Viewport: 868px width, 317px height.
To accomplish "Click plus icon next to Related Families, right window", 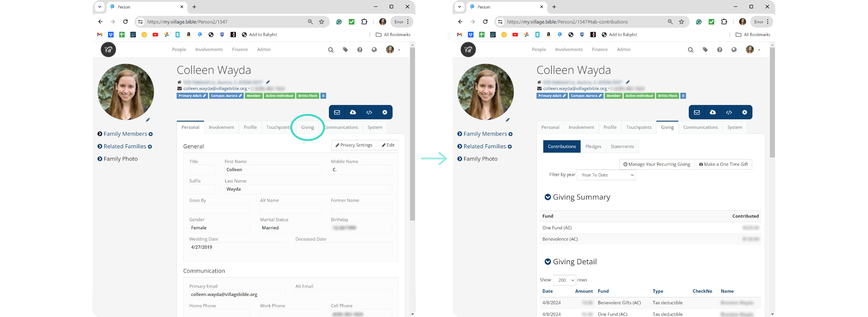I will [x=510, y=147].
